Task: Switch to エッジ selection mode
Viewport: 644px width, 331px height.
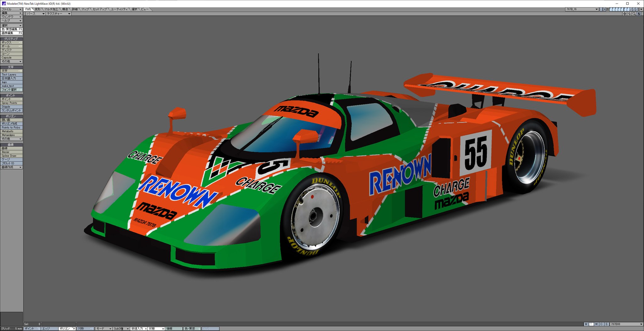Action: coord(50,329)
